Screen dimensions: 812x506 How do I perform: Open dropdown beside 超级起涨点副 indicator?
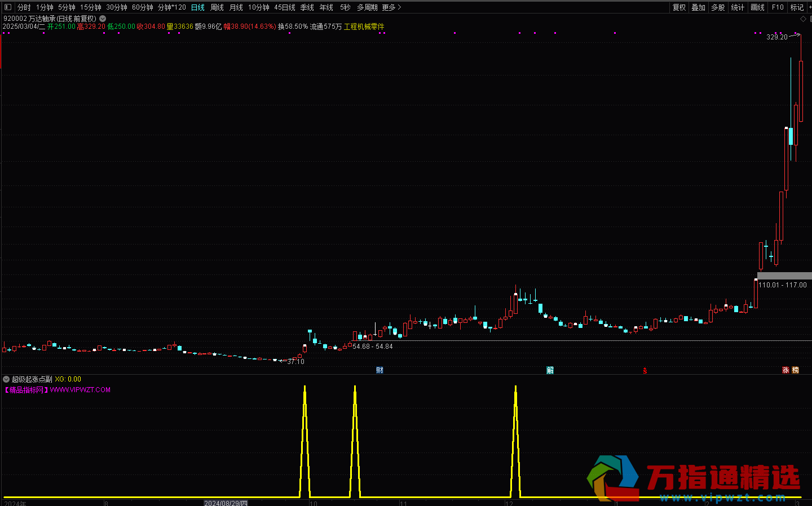[x=6, y=379]
